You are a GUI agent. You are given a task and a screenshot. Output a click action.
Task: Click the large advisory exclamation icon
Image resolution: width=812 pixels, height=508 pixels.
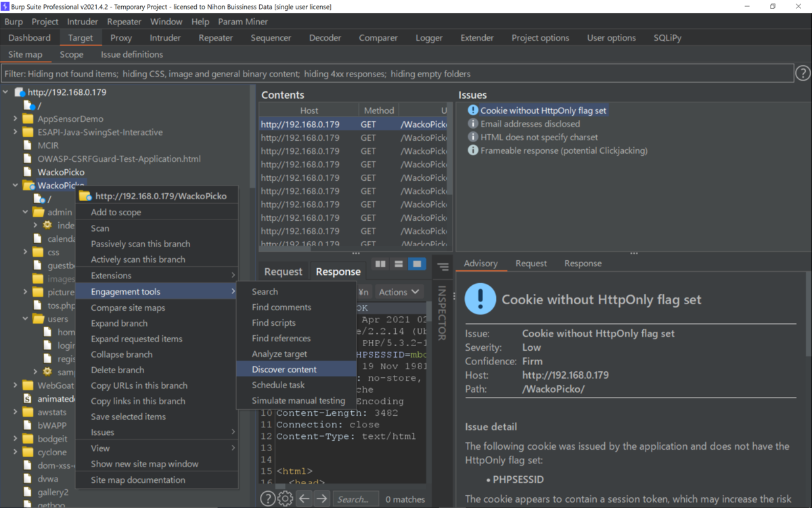[480, 299]
